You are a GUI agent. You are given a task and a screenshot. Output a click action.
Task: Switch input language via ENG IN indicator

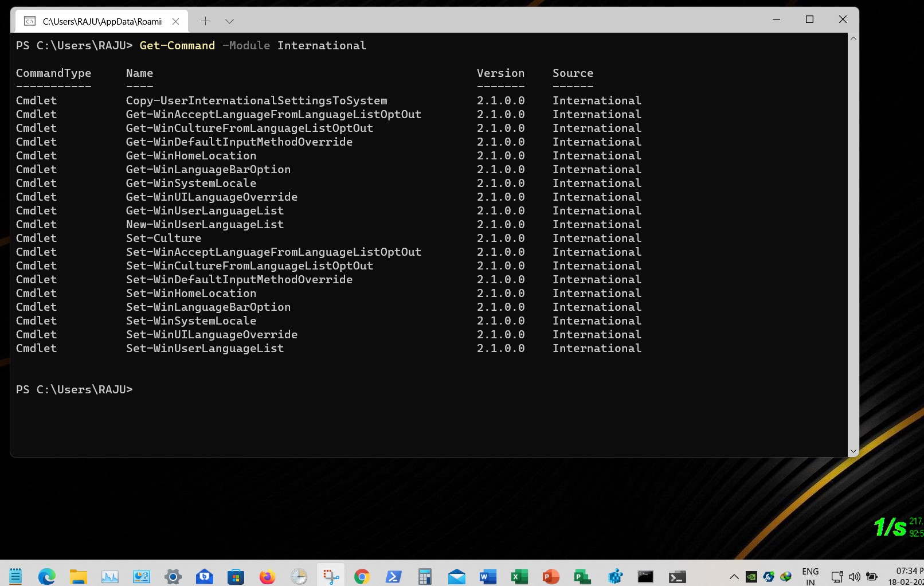[x=811, y=576]
